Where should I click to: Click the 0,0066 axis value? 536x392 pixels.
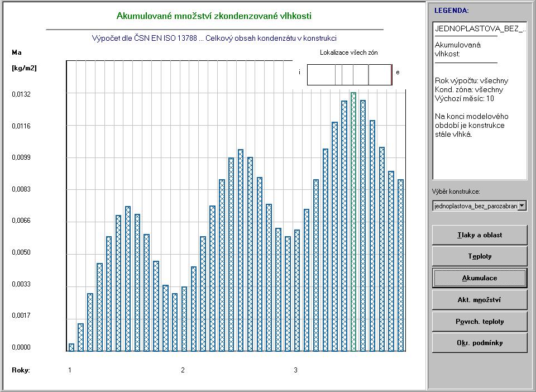coord(21,221)
